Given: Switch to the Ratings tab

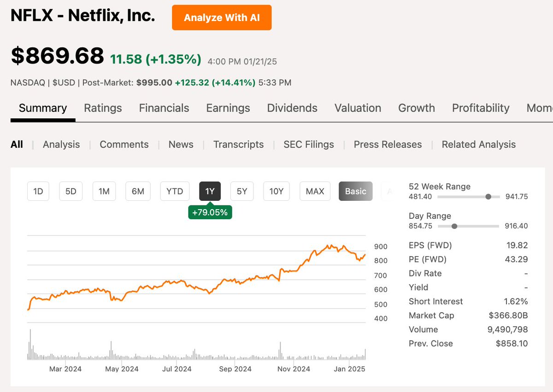Looking at the screenshot, I should (x=102, y=108).
